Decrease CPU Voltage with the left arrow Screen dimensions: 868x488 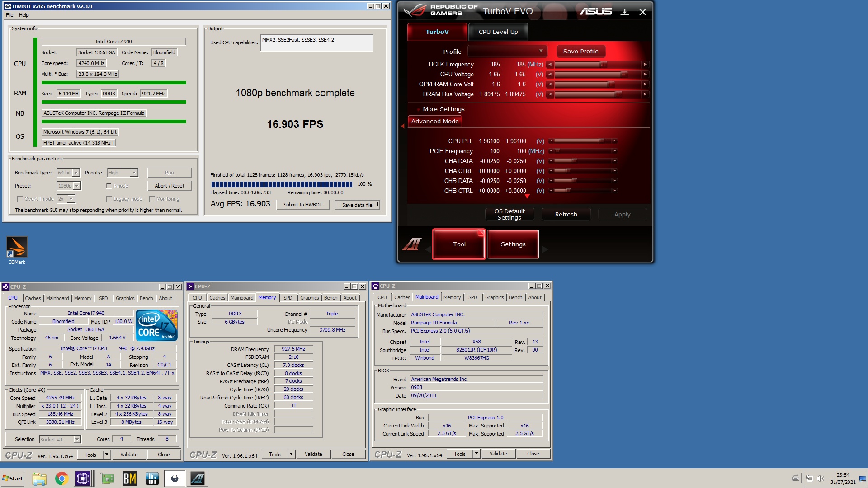(550, 75)
